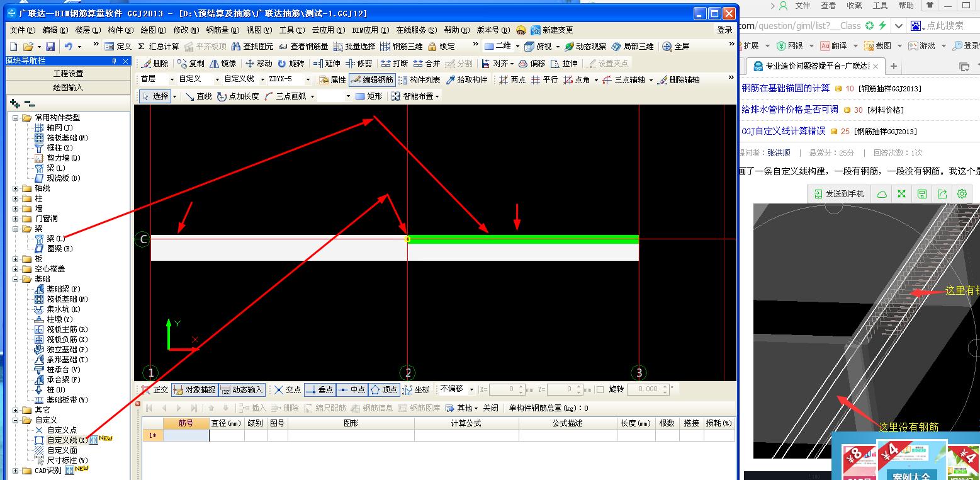The height and width of the screenshot is (480, 980).
Task: Expand the 门窗洞 tree node
Action: 15,219
